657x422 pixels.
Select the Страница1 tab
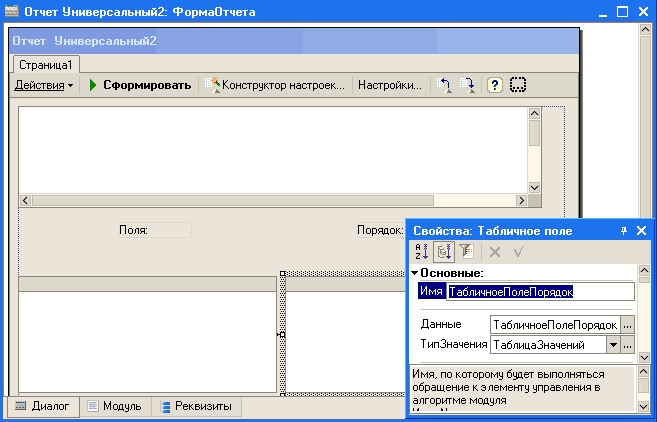[x=46, y=65]
